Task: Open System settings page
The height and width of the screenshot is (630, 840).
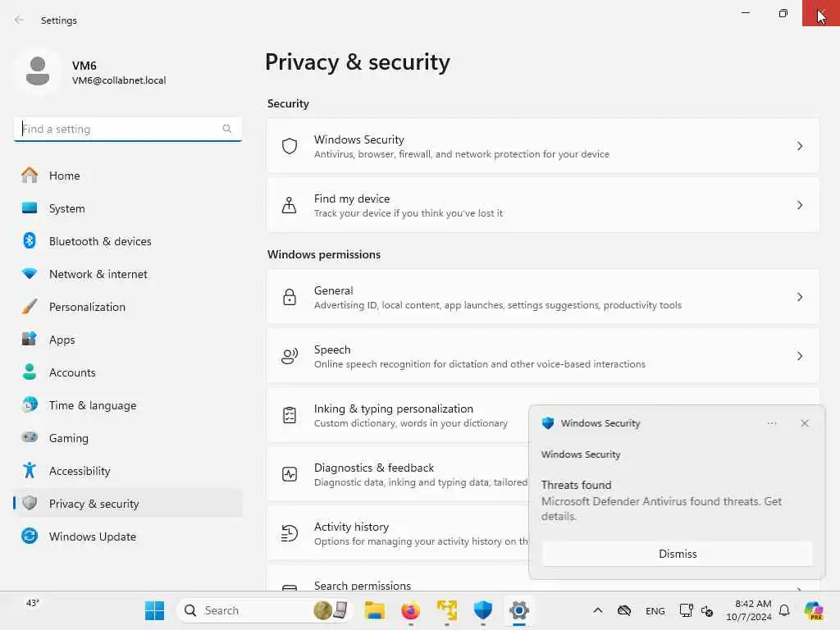Action: (127, 208)
